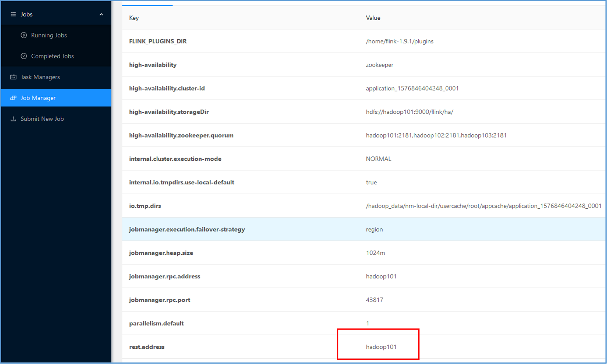Viewport: 607px width, 364px height.
Task: Click internal.io.tmpdirs.use-local-default key
Action: coord(181,182)
